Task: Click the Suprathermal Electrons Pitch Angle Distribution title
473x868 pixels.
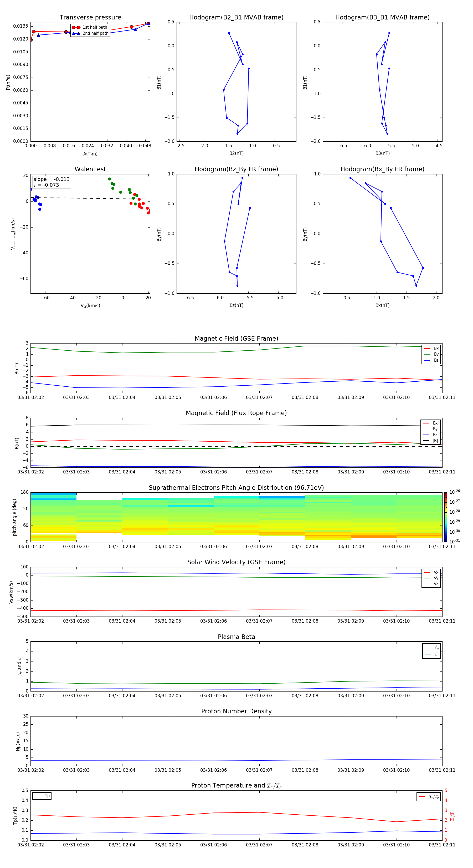Action: click(x=236, y=488)
